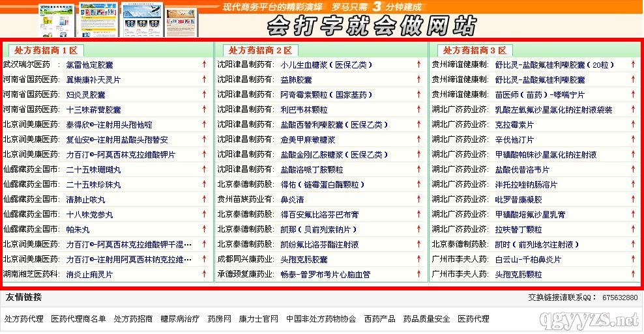This screenshot has height=334, width=644.
Task: Select the 处方药招商 2 区 section header
Action: click(x=261, y=50)
